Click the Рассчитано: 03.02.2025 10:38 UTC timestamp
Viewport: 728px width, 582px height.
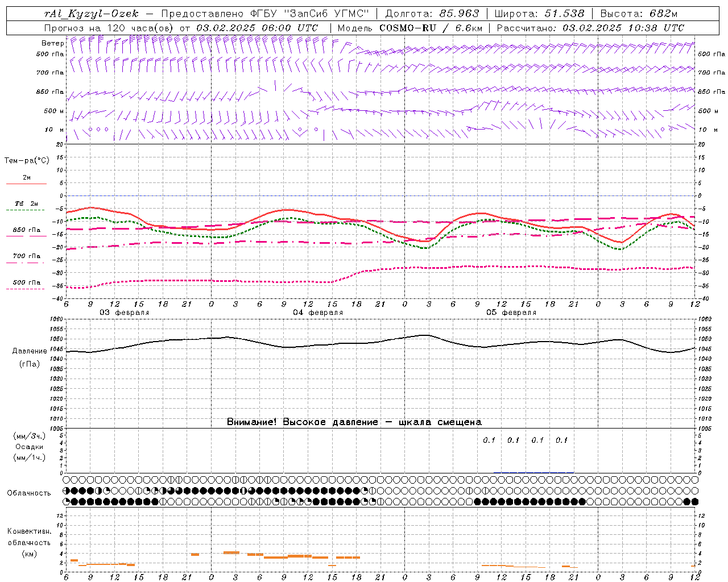coord(590,28)
